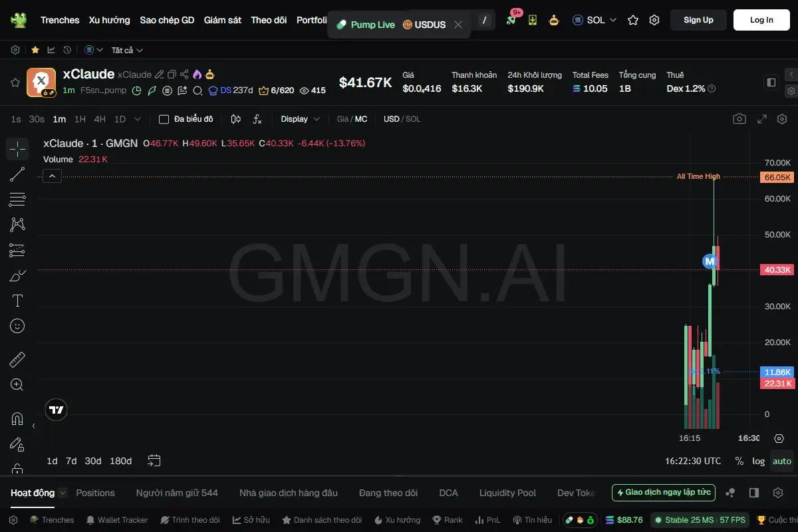Viewport: 798px width, 532px height.
Task: Open the go to date calendar
Action: (x=154, y=460)
